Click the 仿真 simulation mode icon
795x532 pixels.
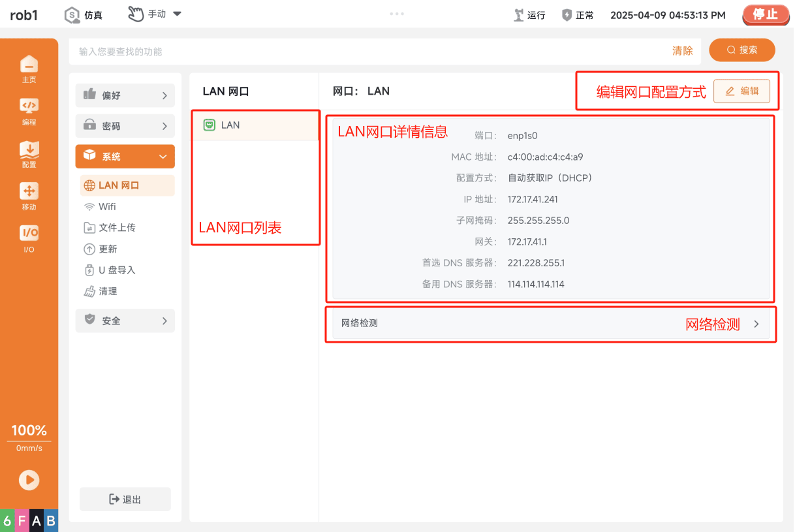coord(72,14)
